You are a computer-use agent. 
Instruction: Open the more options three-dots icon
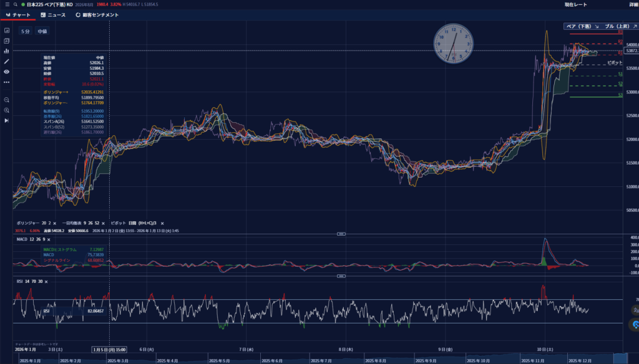[7, 82]
